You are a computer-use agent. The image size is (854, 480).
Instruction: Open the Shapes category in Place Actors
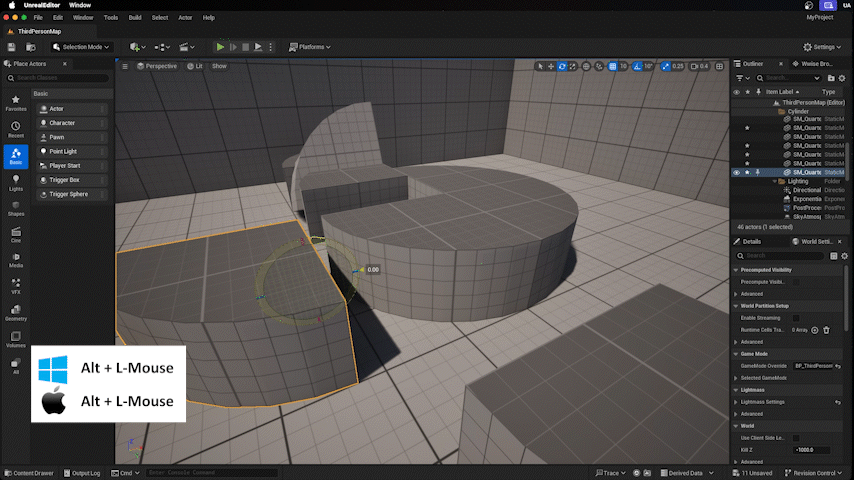coord(16,208)
